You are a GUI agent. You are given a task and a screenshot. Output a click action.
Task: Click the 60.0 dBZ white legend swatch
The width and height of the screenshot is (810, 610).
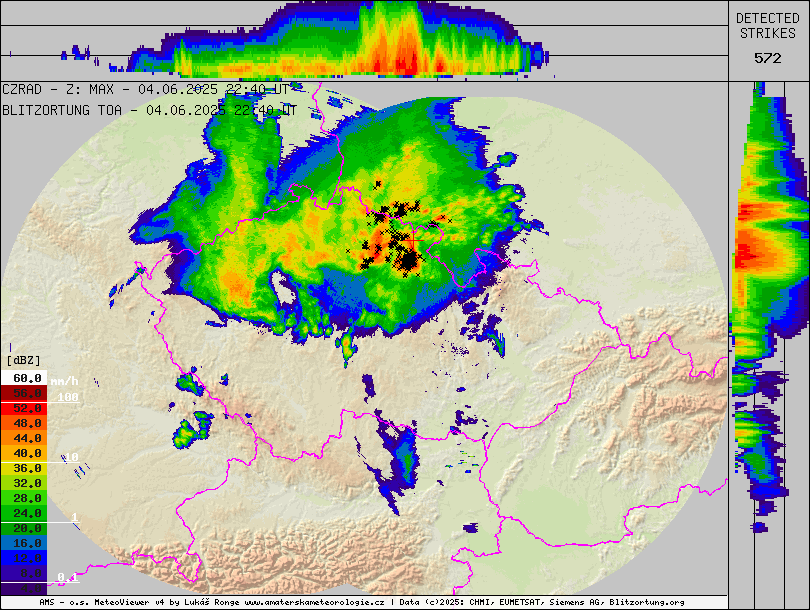24,378
